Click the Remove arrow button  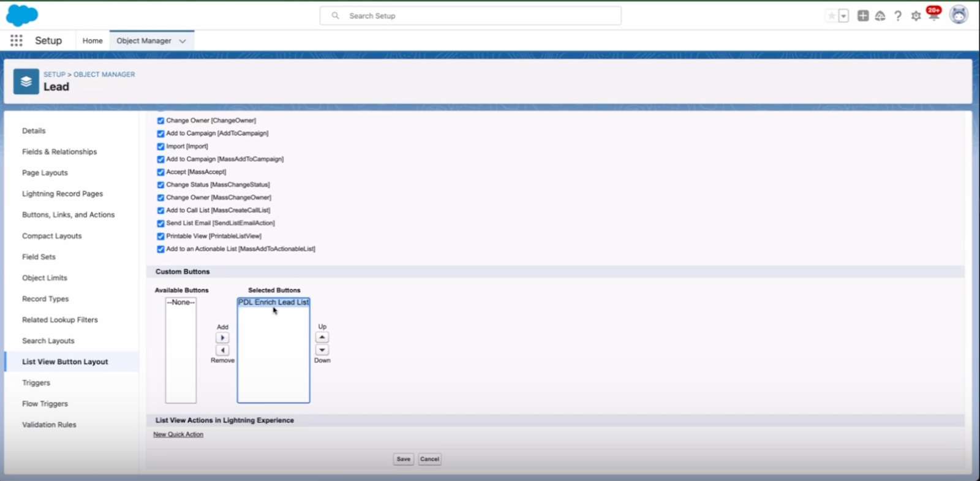(x=222, y=350)
